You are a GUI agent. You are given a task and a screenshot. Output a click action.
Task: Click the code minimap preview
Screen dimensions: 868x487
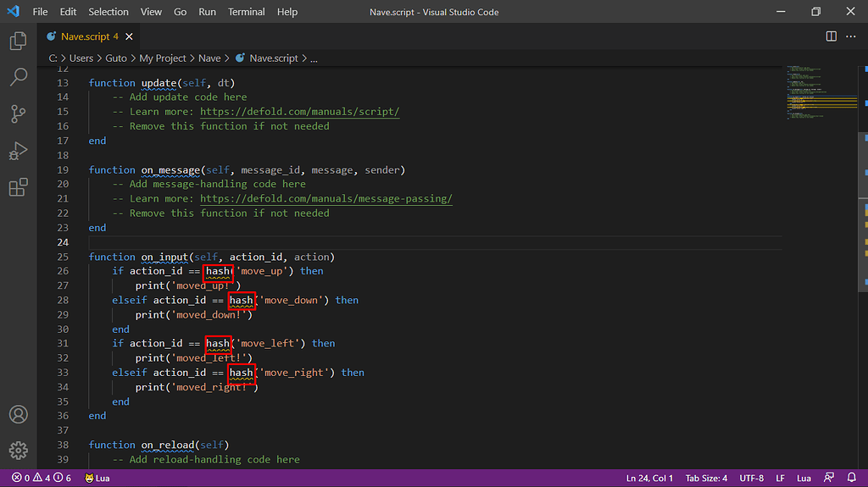(x=817, y=93)
